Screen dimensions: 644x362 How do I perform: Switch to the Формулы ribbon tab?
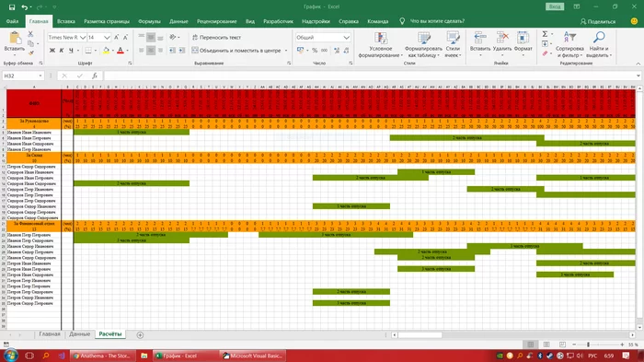pyautogui.click(x=149, y=21)
